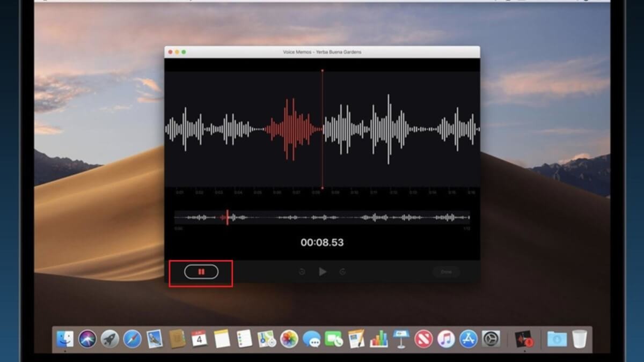The width and height of the screenshot is (644, 362).
Task: Play the voice memo
Action: tap(323, 272)
